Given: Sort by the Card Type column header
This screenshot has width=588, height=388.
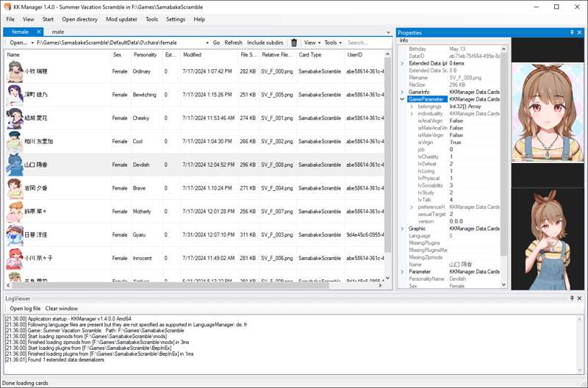Looking at the screenshot, I should click(x=320, y=54).
